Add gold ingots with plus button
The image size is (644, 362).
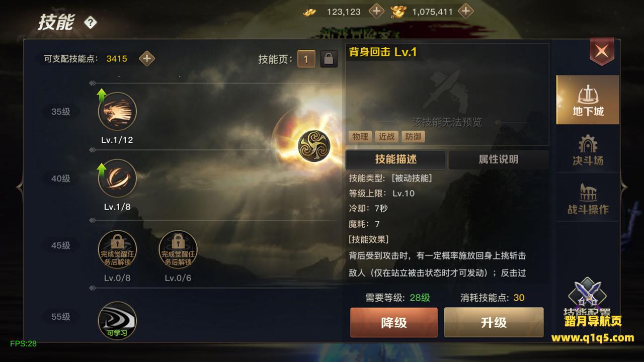click(x=376, y=11)
